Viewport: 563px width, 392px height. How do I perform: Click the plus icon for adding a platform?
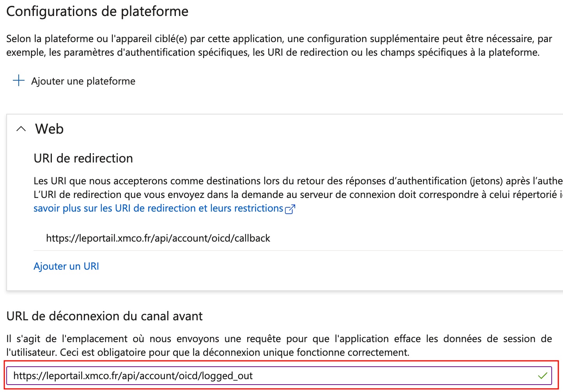point(19,81)
